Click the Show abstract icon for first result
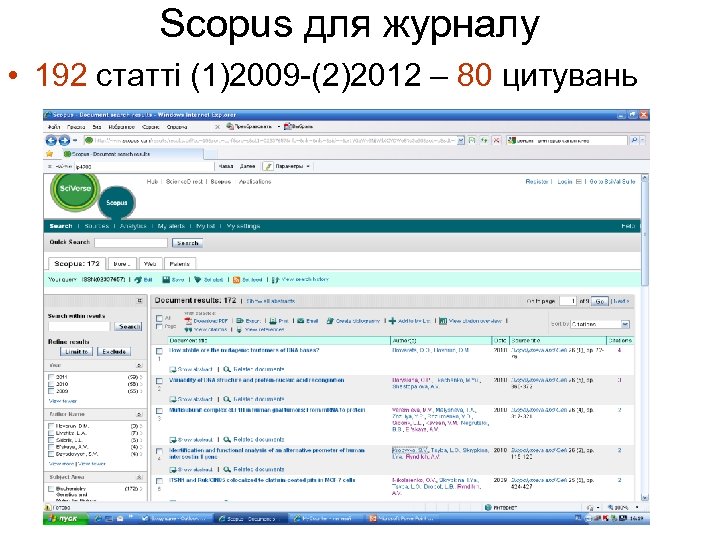 coord(173,369)
